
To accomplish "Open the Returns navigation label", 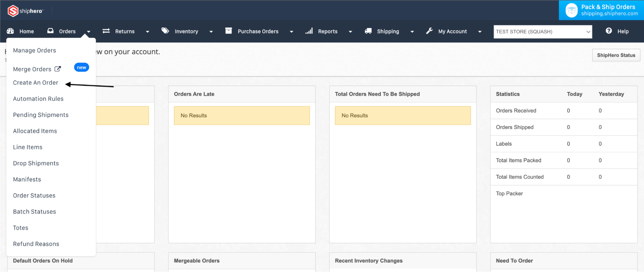I will point(125,31).
